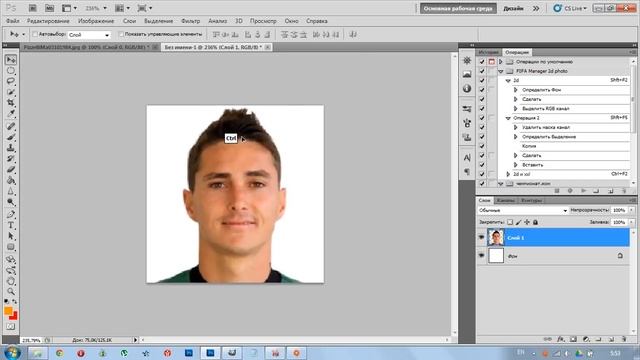Toggle checkmark for Операции по умолчанию set
Screen dimensions: 640x360
(482, 62)
